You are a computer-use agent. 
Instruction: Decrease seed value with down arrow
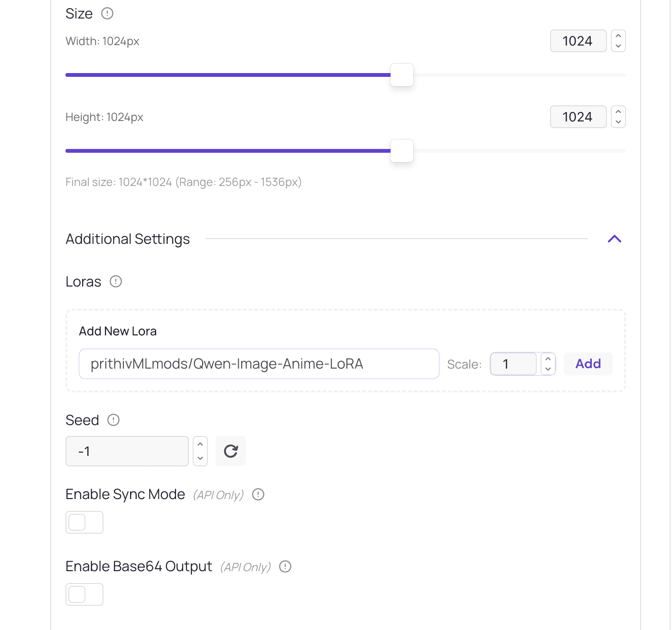200,458
